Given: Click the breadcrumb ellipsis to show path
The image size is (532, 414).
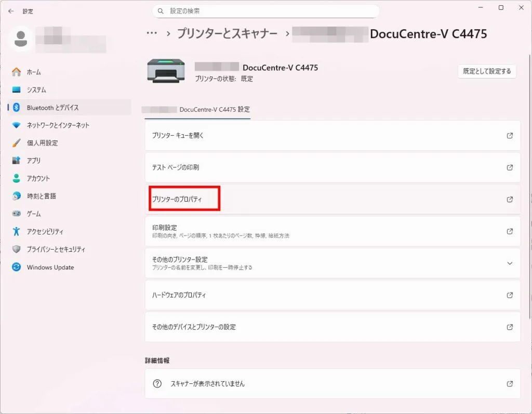Looking at the screenshot, I should [152, 33].
